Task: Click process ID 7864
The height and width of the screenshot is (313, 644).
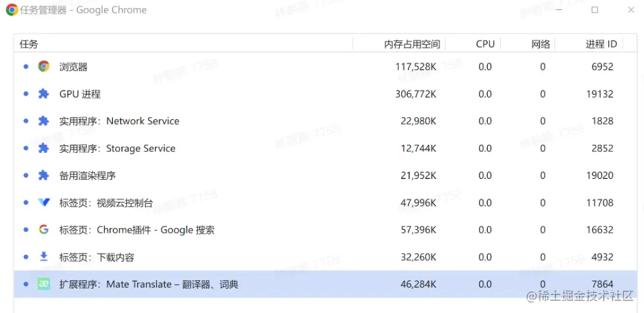Action: click(x=602, y=284)
